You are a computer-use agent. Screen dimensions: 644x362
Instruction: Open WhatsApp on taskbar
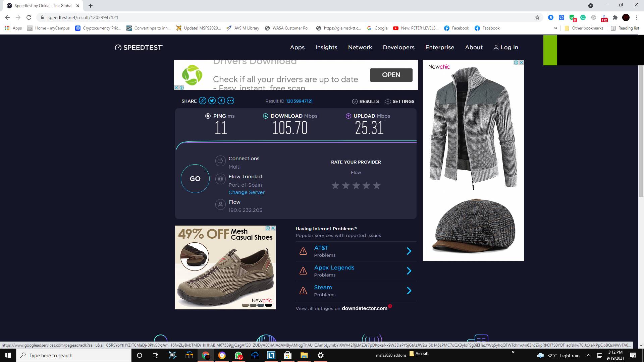click(238, 355)
